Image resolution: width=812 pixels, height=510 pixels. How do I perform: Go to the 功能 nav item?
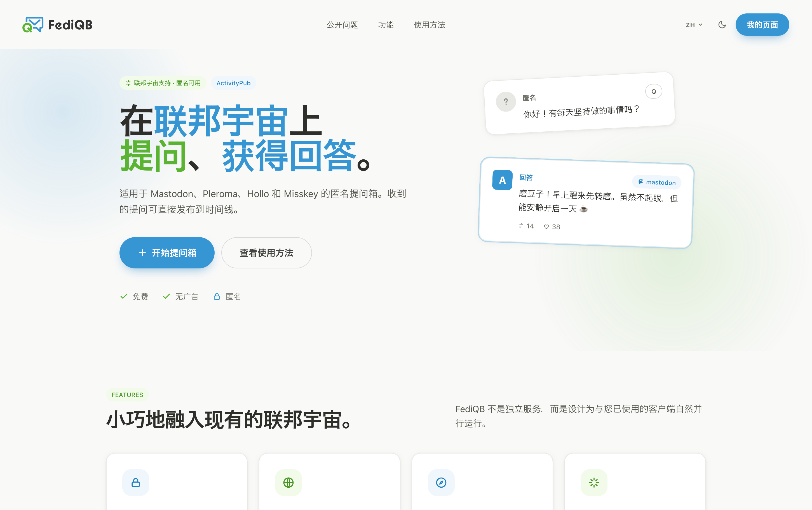(386, 25)
